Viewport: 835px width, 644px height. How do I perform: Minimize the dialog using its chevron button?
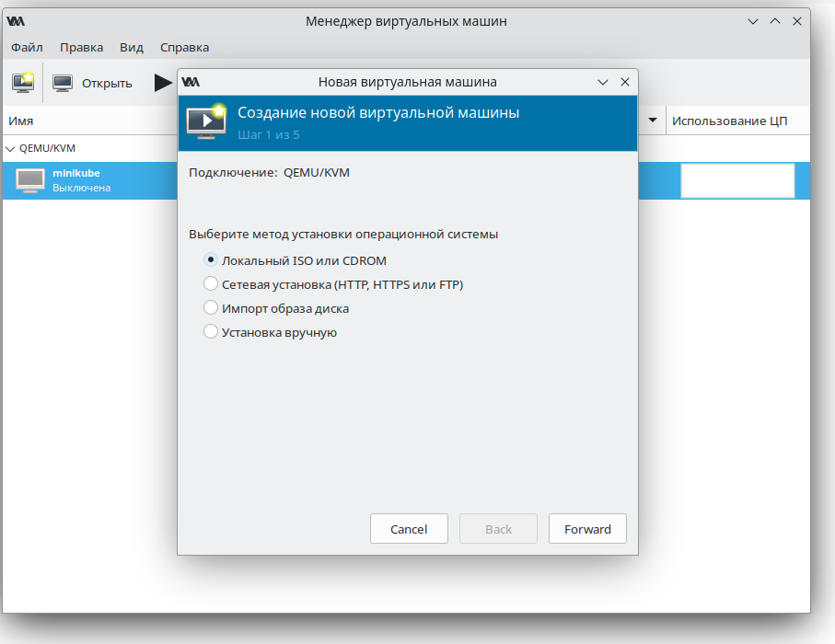[603, 81]
